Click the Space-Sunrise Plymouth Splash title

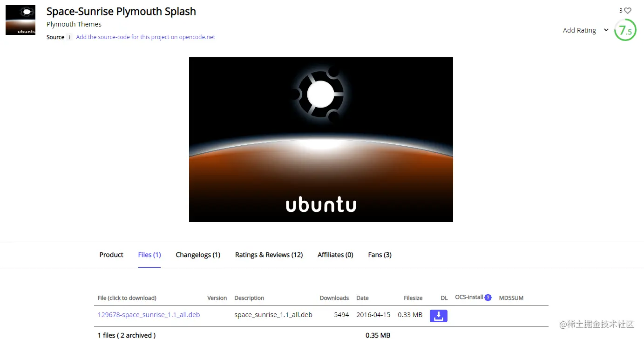click(x=121, y=11)
